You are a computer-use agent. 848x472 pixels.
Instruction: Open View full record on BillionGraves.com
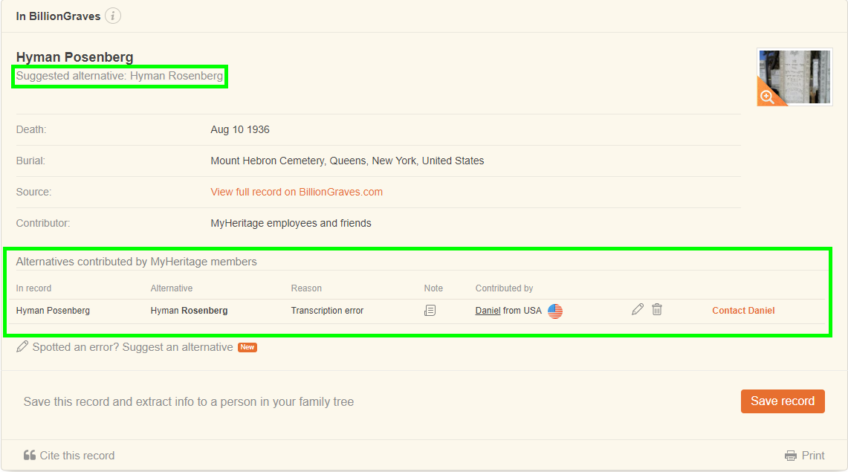[x=296, y=192]
